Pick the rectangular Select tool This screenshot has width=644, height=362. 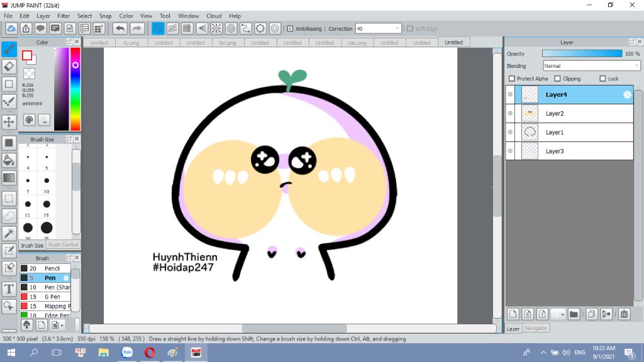point(9,199)
